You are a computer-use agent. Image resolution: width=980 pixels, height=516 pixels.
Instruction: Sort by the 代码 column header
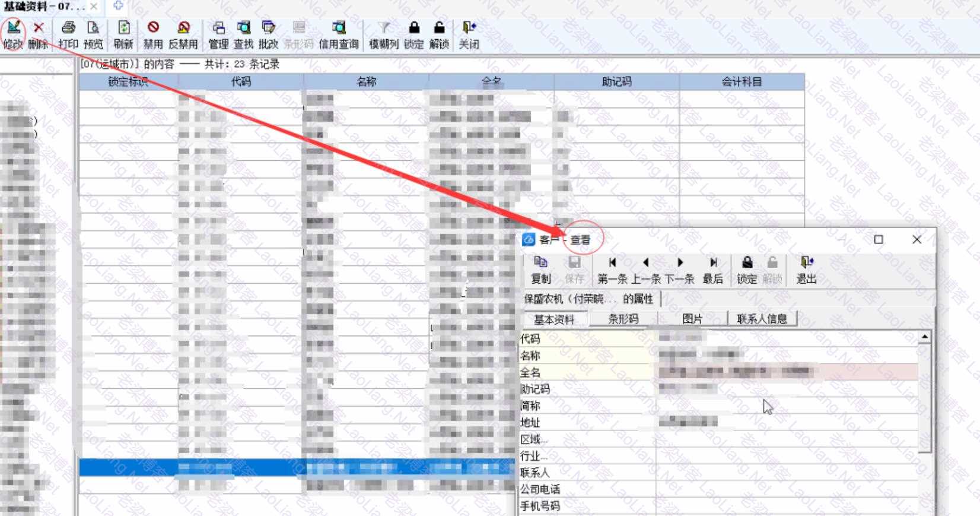pyautogui.click(x=241, y=82)
